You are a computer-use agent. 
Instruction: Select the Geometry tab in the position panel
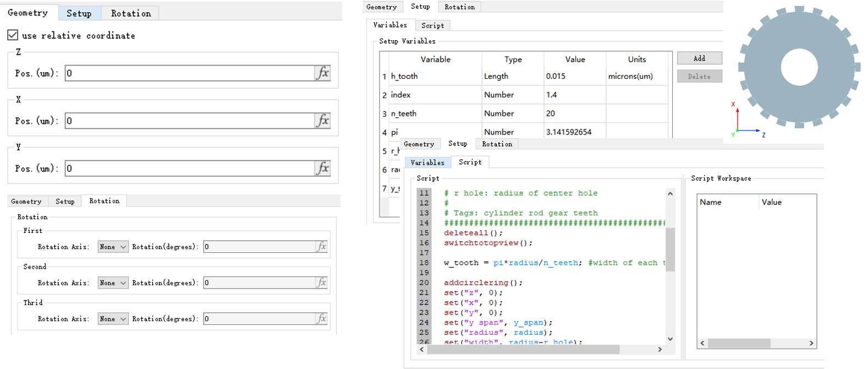tap(28, 13)
